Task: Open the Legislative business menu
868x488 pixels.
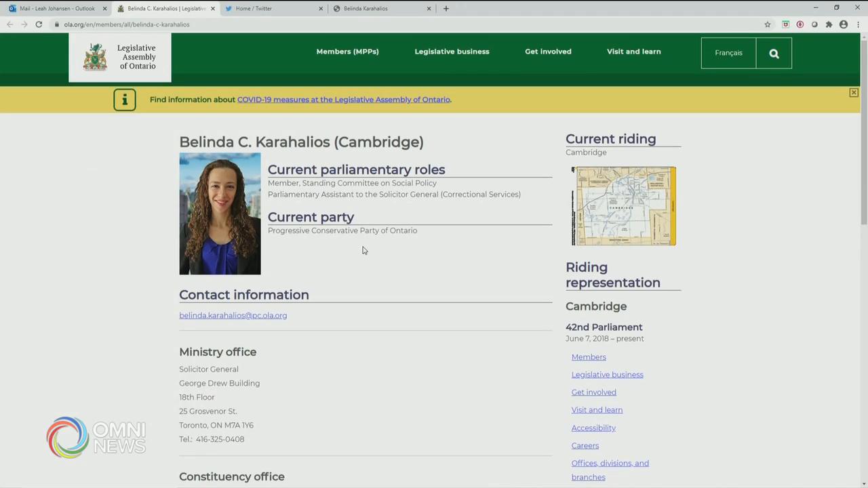Action: (452, 52)
